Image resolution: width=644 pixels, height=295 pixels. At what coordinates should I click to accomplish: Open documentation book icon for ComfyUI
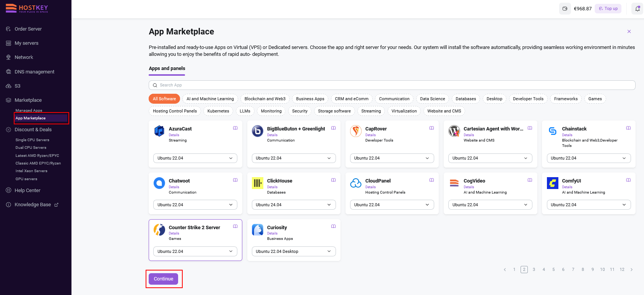pos(628,180)
